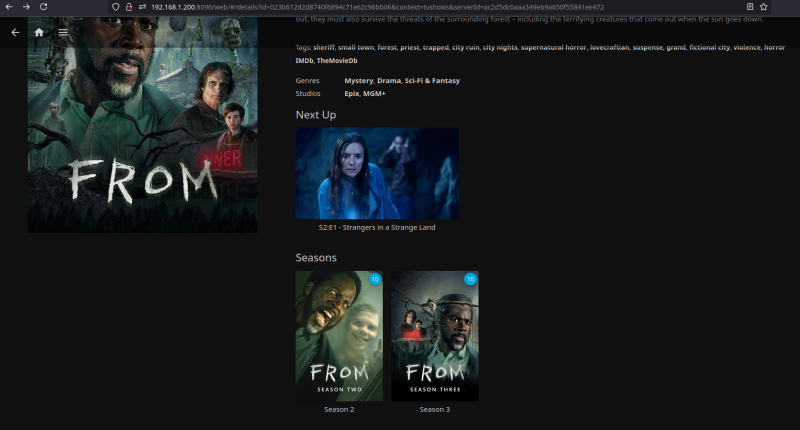The height and width of the screenshot is (430, 800).
Task: Click the 'Season 3' label
Action: [435, 410]
